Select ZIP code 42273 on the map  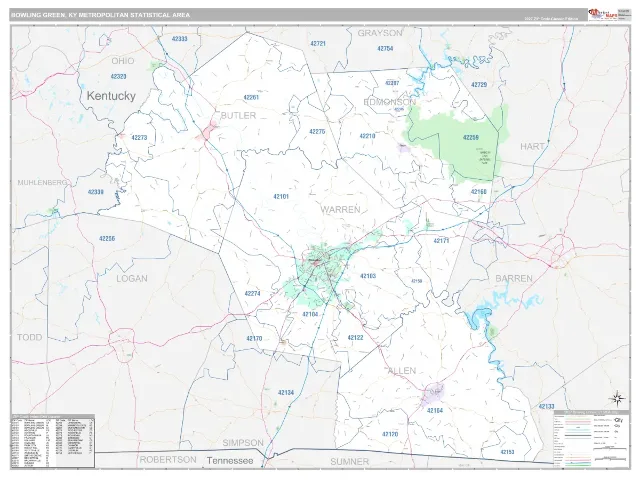pos(139,138)
